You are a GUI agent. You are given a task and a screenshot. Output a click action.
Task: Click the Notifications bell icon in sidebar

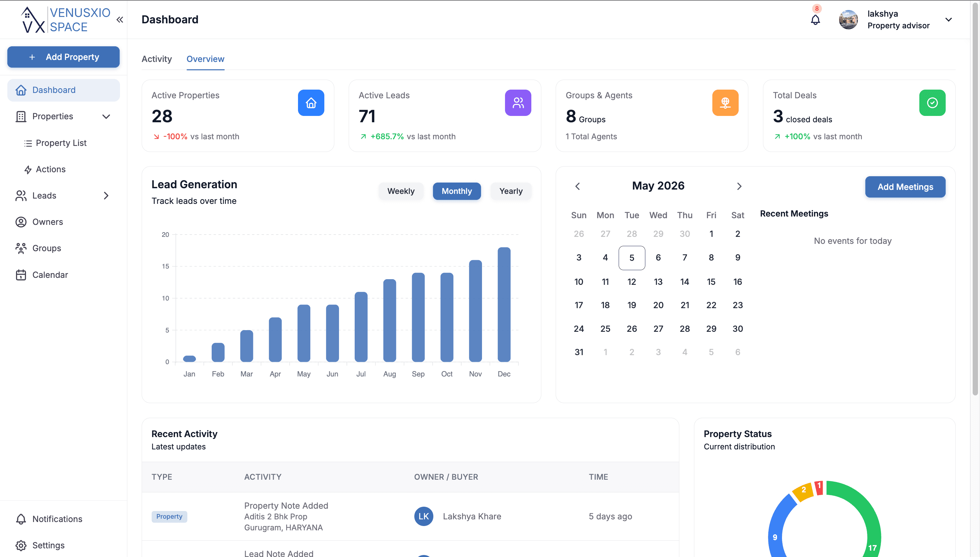tap(21, 519)
